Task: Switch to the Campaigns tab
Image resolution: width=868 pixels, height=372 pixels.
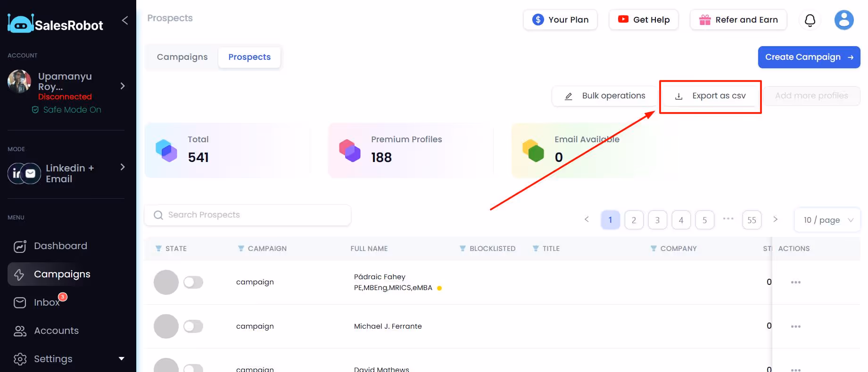Action: (182, 57)
